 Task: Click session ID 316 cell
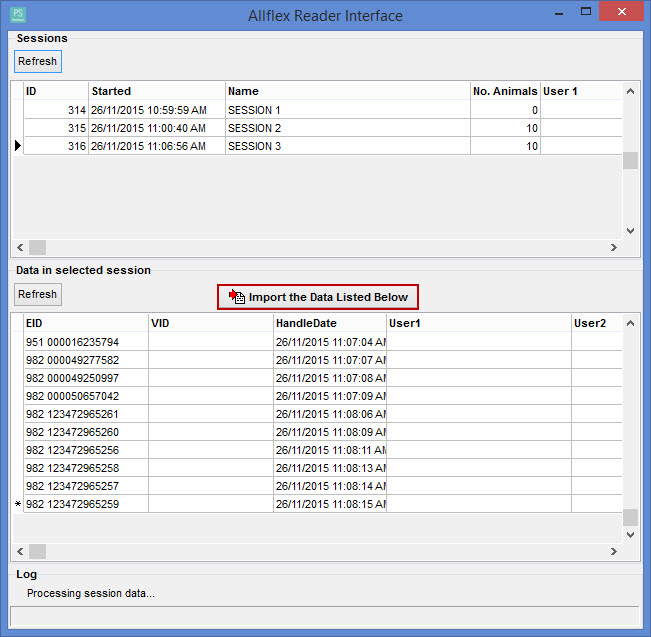pyautogui.click(x=56, y=146)
